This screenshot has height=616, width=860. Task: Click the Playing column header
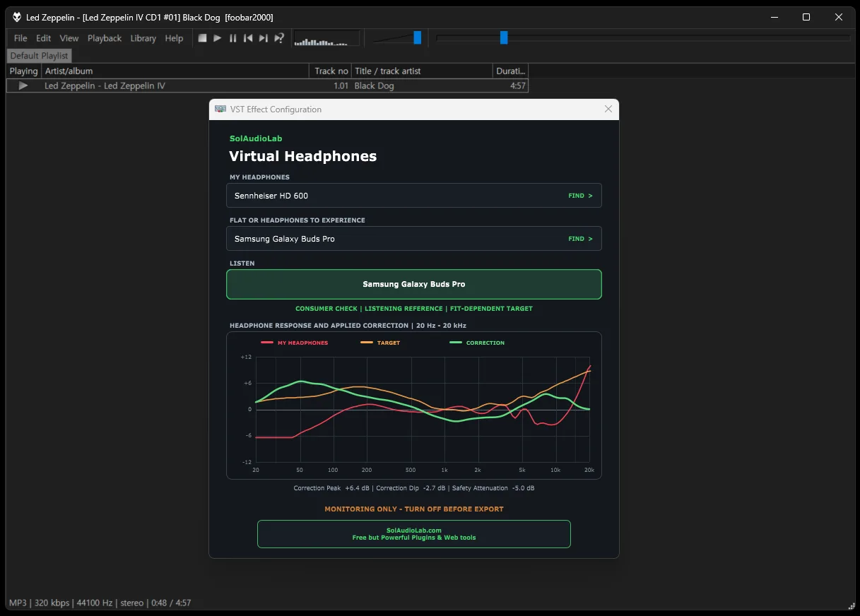click(24, 71)
